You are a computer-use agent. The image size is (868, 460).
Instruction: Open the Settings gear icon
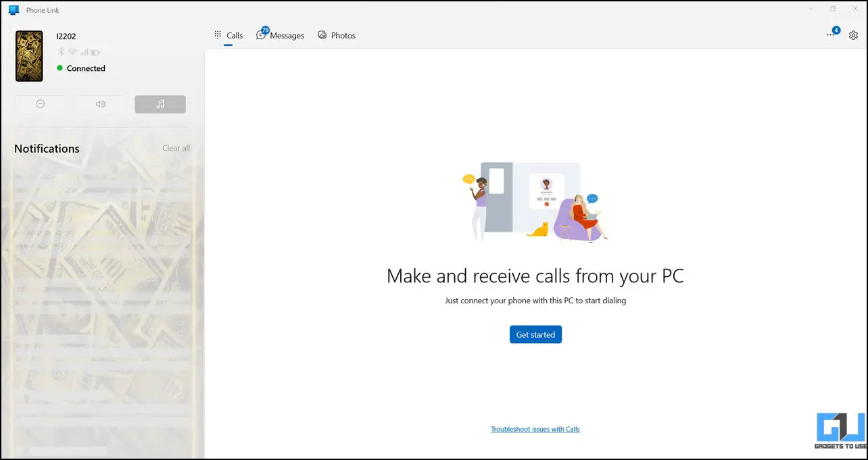coord(853,35)
